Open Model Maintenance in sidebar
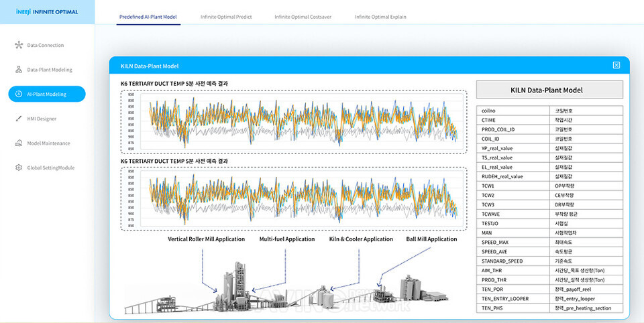Viewport: 644px width, 323px height. (x=47, y=143)
